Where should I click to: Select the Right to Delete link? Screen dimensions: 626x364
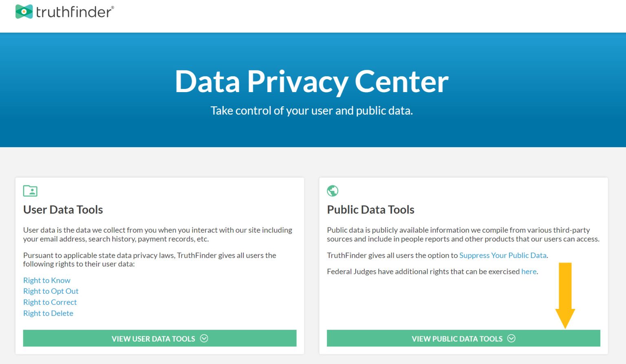48,313
